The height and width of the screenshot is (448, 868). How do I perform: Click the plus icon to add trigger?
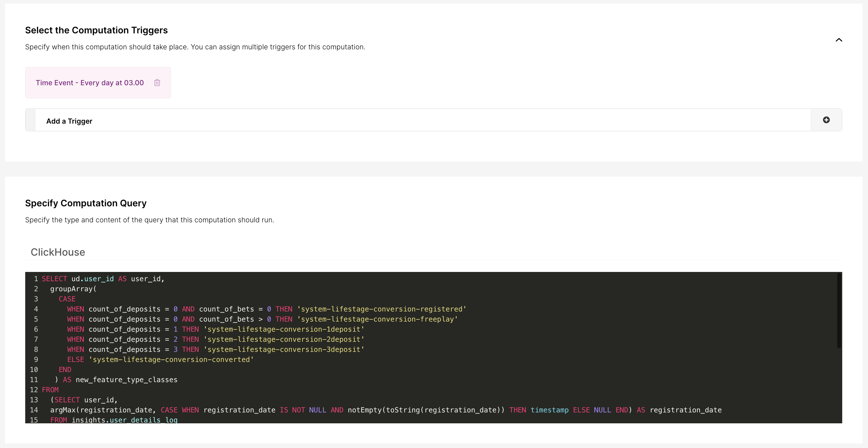826,120
